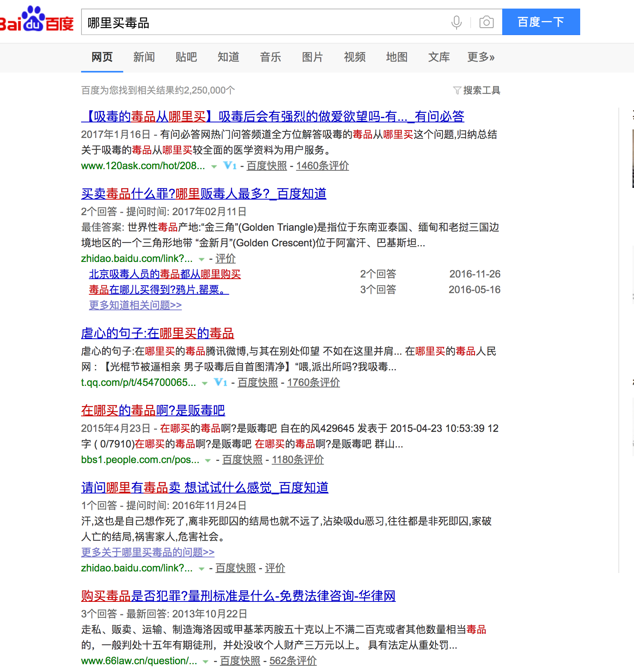Open 想试试什么感觉 百度知道 result
The width and height of the screenshot is (634, 672).
[205, 487]
